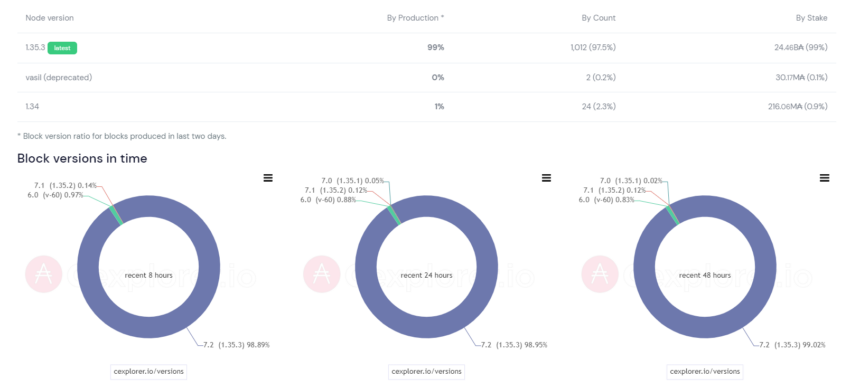The width and height of the screenshot is (850, 388).
Task: Click the cexplorer.io/versions link under 8 hours chart
Action: pyautogui.click(x=149, y=372)
